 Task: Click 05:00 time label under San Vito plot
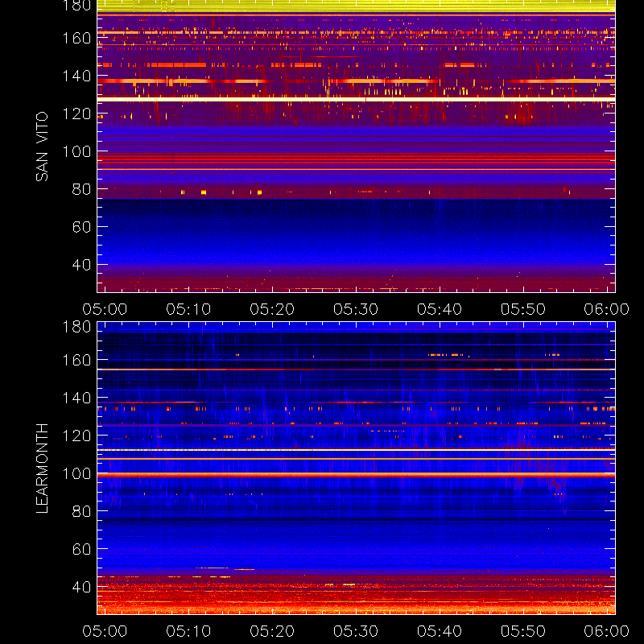coord(105,309)
